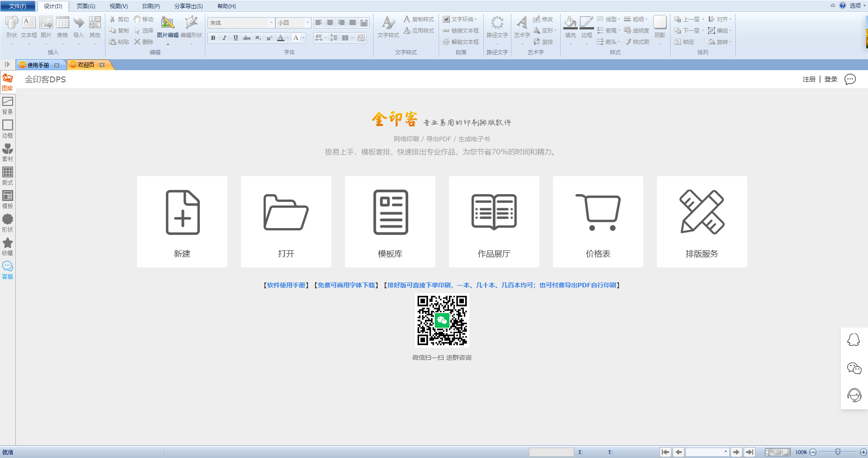Click the 粘贴 paste icon
The height and width of the screenshot is (458, 868).
pos(119,42)
